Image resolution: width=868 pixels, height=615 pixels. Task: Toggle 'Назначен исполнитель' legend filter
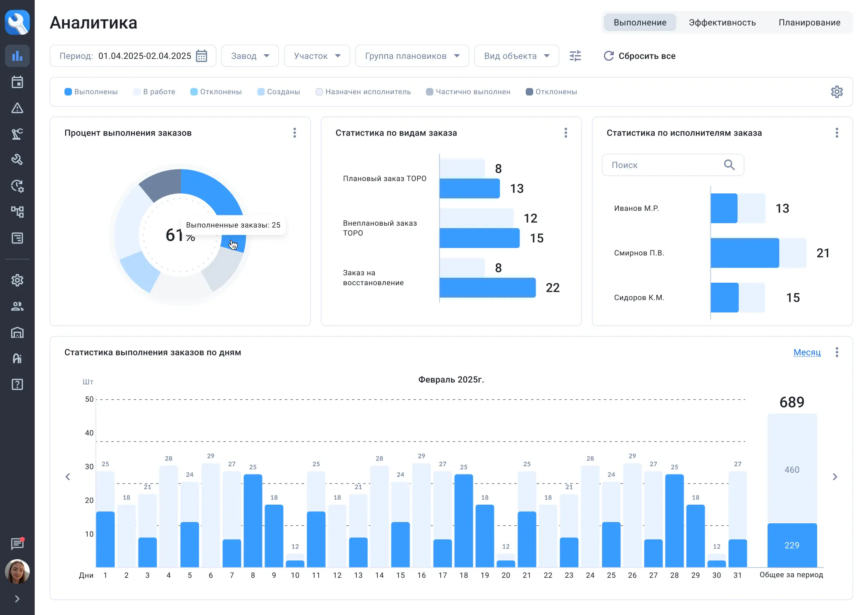(363, 92)
